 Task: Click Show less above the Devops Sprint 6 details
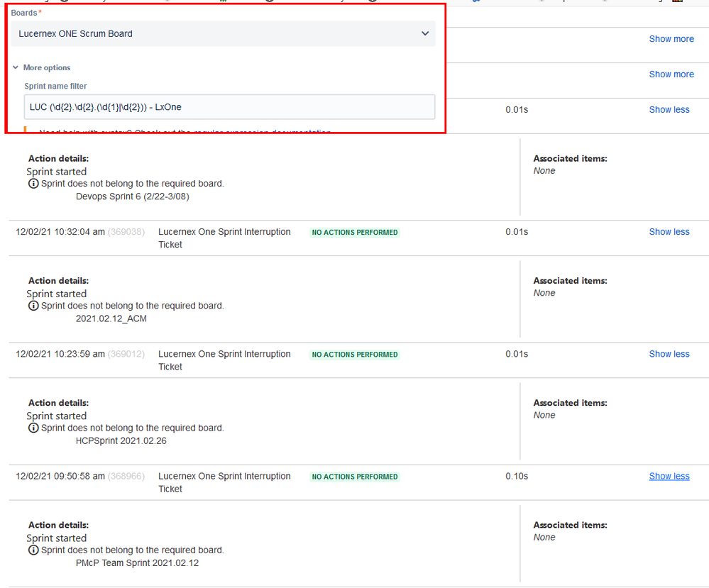point(669,109)
